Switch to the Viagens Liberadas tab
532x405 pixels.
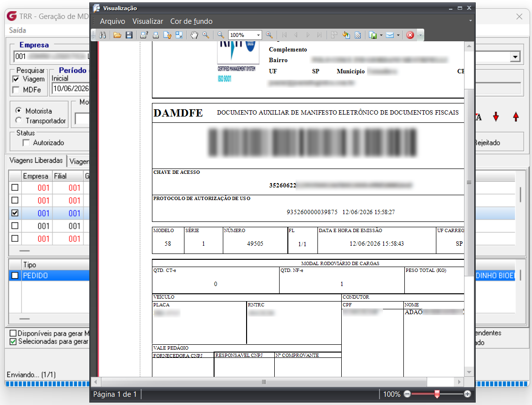[36, 160]
